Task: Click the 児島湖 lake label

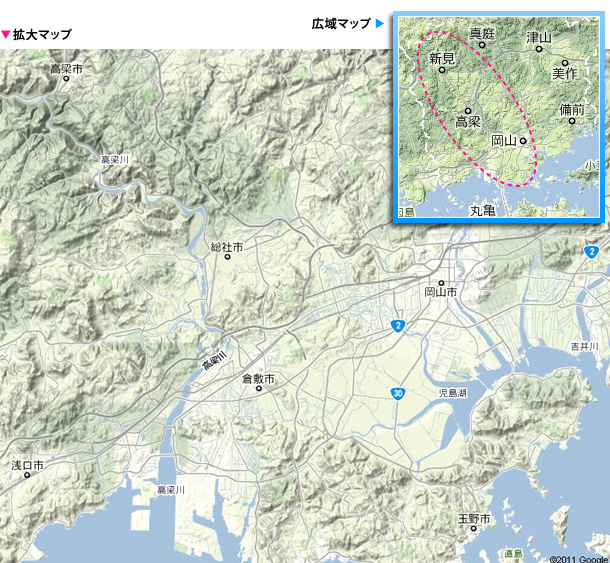Action: pyautogui.click(x=454, y=394)
